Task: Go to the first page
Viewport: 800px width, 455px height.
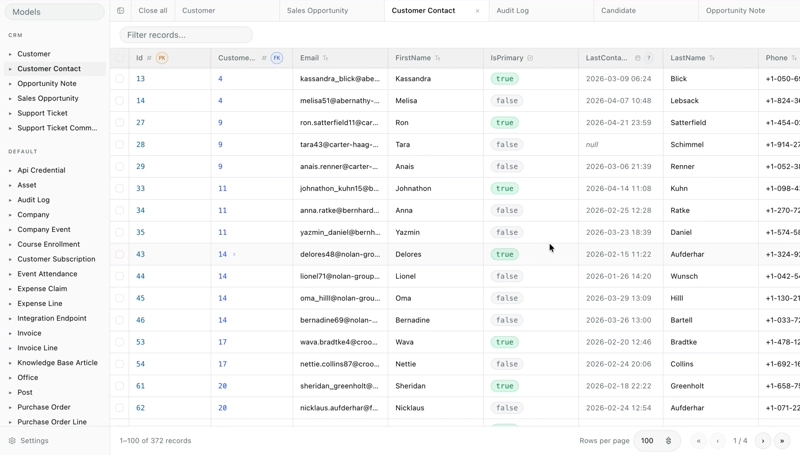Action: [698, 441]
